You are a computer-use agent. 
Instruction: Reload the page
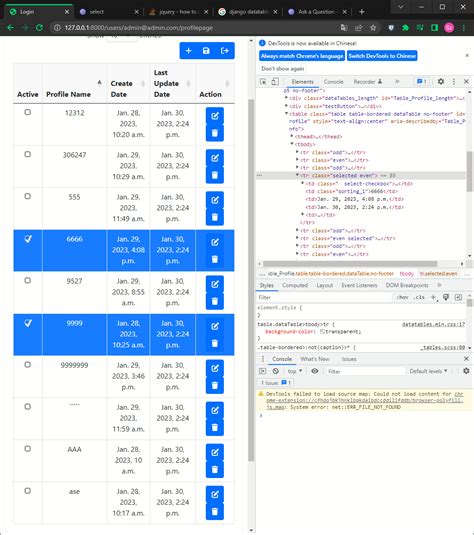[39, 28]
